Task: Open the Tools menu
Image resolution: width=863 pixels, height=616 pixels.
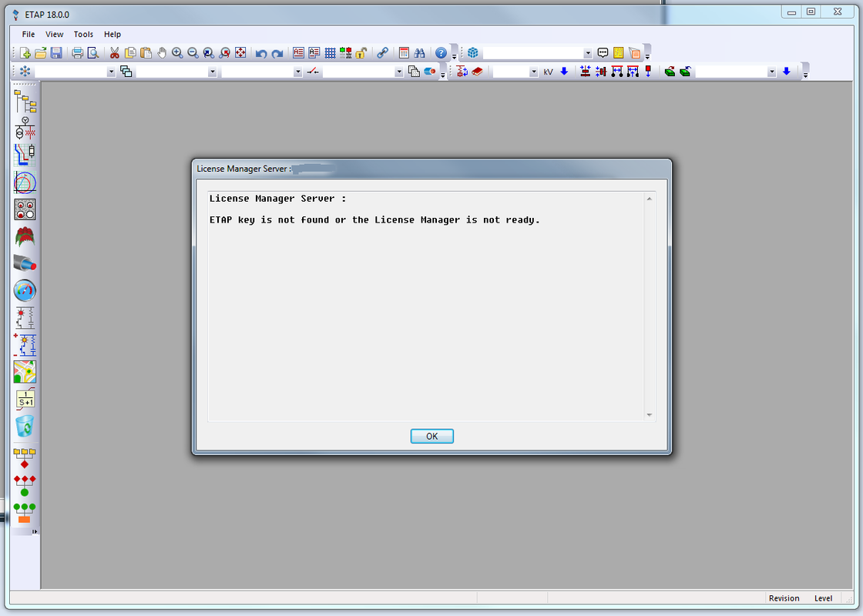Action: [x=84, y=34]
